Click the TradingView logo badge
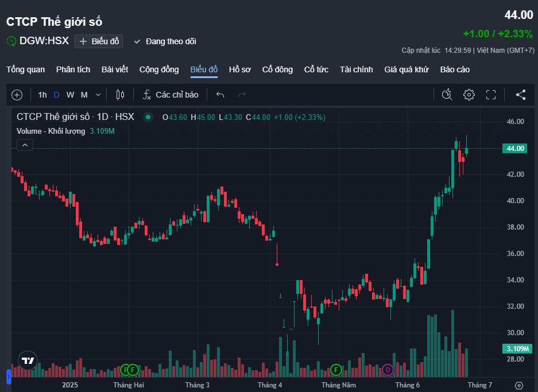Viewport: 538px width, 392px height. click(x=28, y=360)
